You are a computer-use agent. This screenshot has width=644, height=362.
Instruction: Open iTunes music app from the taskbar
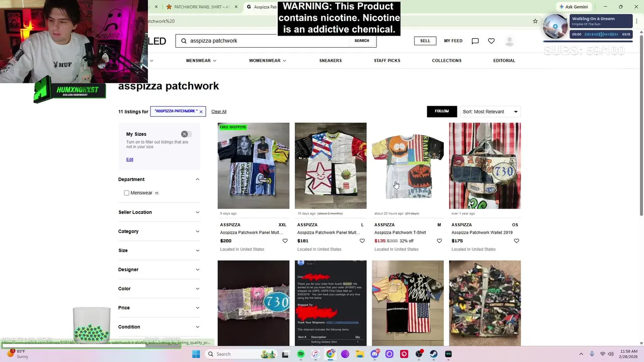pyautogui.click(x=315, y=354)
